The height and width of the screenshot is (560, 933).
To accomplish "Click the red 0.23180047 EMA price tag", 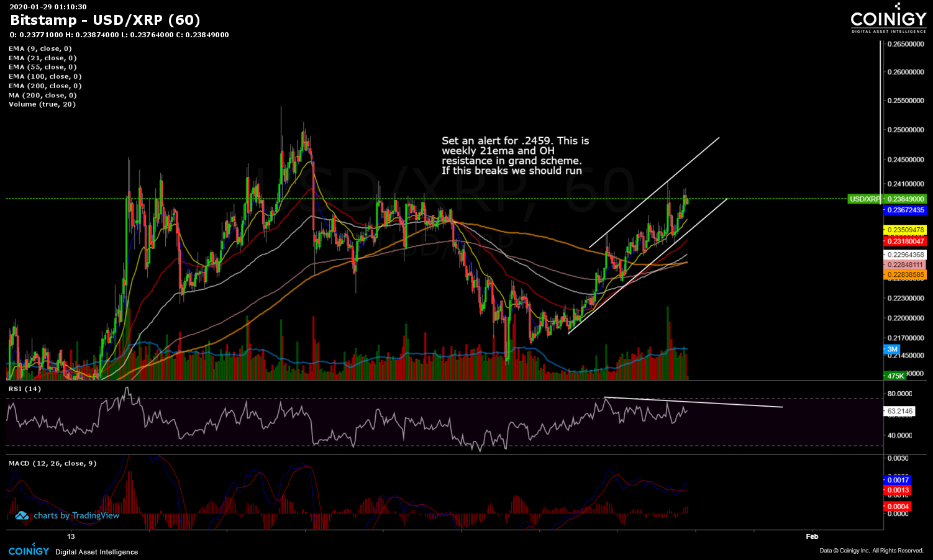I will [905, 241].
